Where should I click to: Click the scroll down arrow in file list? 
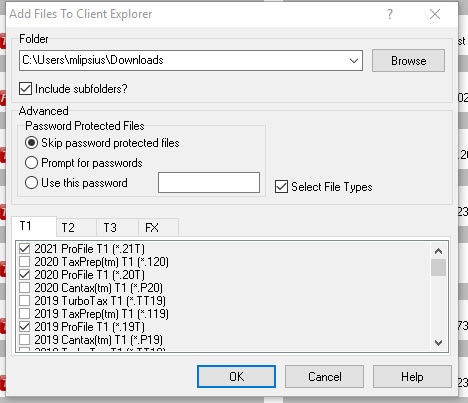[438, 342]
